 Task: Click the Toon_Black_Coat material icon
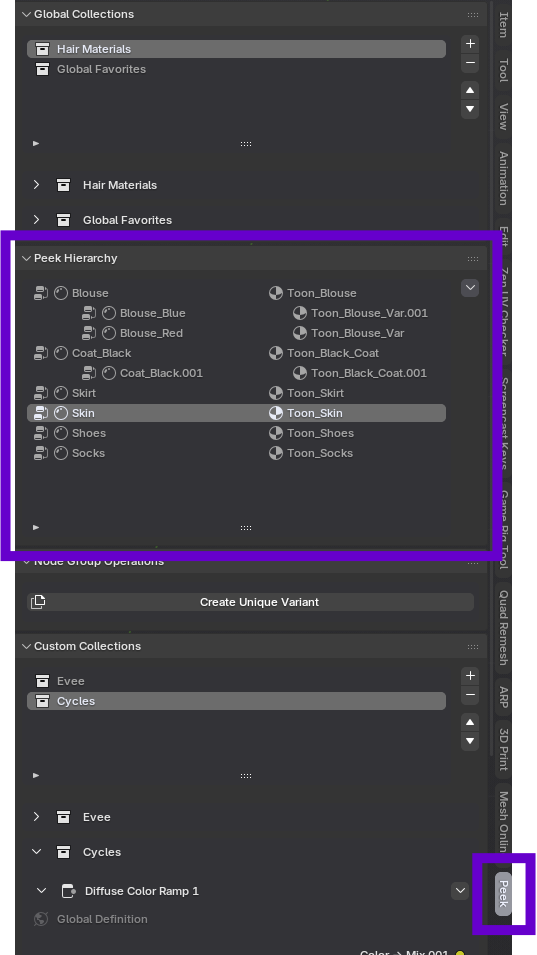pyautogui.click(x=276, y=353)
